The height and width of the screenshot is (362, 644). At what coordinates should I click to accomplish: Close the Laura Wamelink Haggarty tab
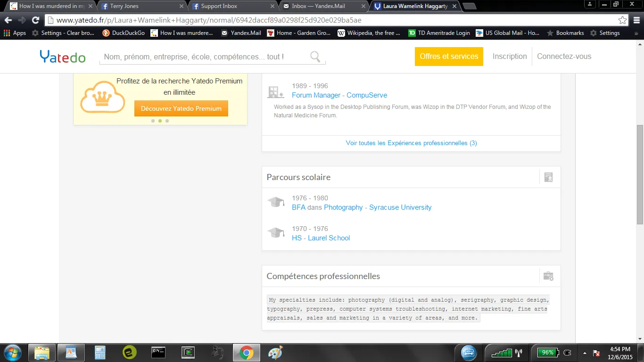(454, 6)
